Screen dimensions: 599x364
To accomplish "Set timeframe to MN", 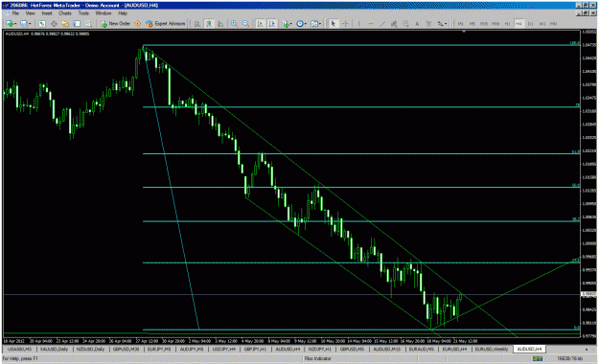I will tap(553, 24).
